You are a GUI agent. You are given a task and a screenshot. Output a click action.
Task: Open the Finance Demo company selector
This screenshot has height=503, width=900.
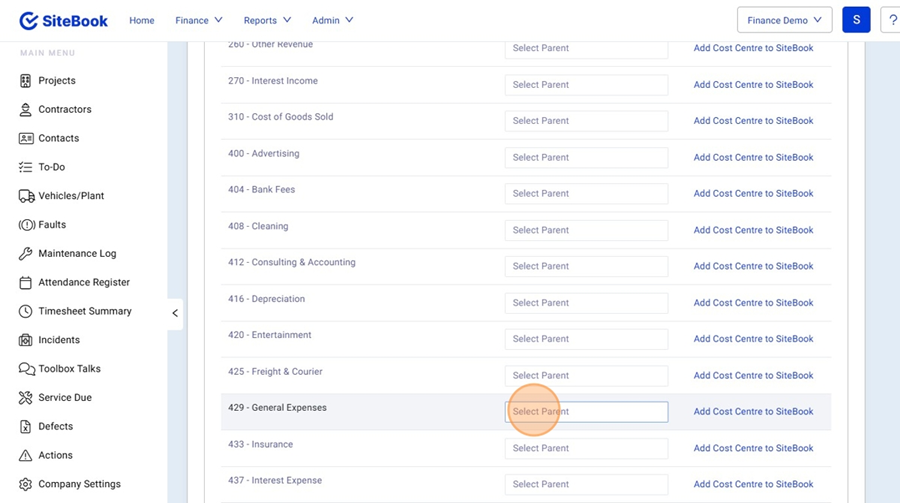pyautogui.click(x=784, y=20)
